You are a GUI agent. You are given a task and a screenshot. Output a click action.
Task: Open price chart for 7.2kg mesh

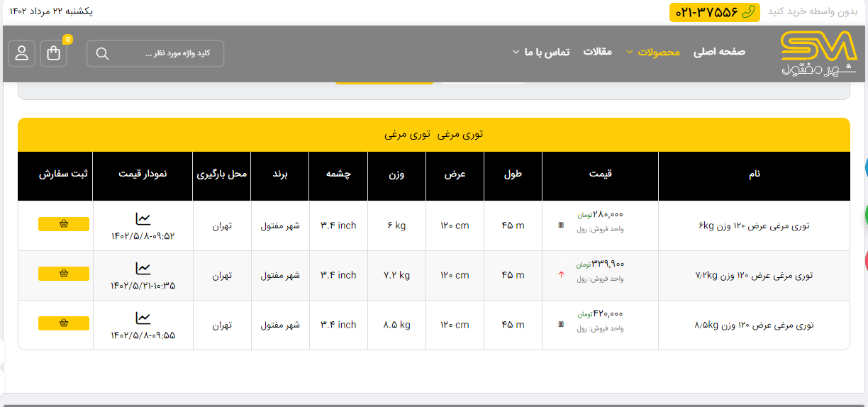coord(143,268)
